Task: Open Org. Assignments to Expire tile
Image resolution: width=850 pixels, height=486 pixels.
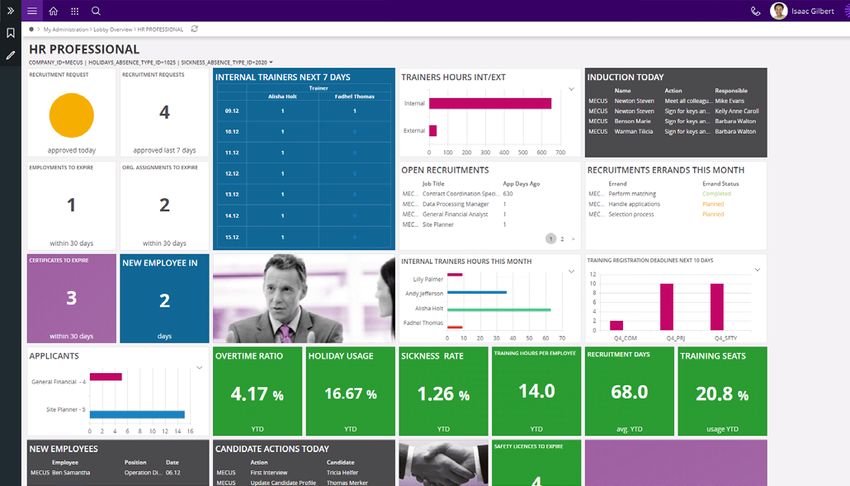Action: click(x=164, y=206)
